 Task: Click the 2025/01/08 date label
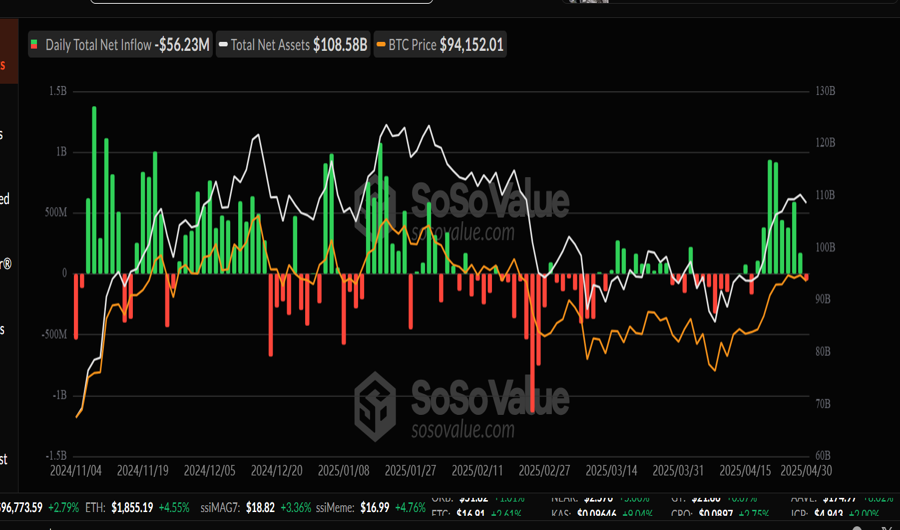(343, 471)
